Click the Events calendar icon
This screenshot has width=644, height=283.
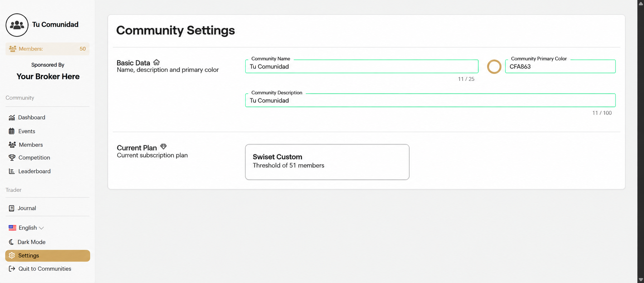pyautogui.click(x=12, y=131)
